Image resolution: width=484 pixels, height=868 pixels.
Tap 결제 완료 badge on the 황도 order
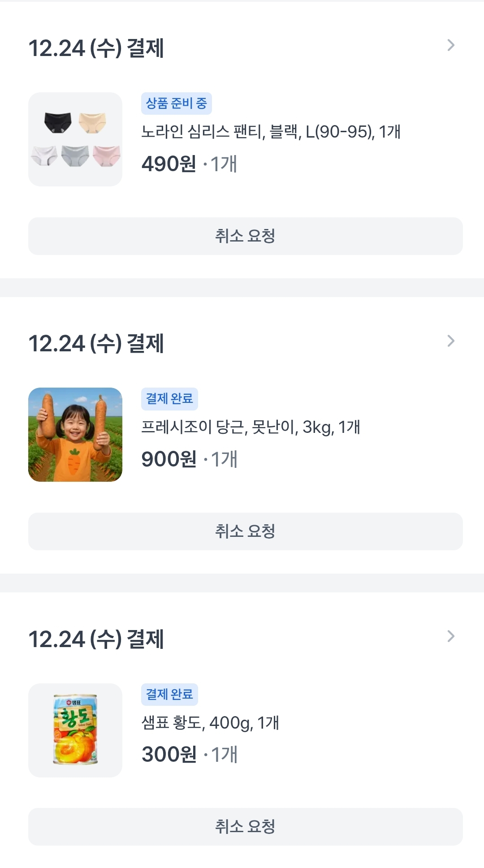click(169, 695)
